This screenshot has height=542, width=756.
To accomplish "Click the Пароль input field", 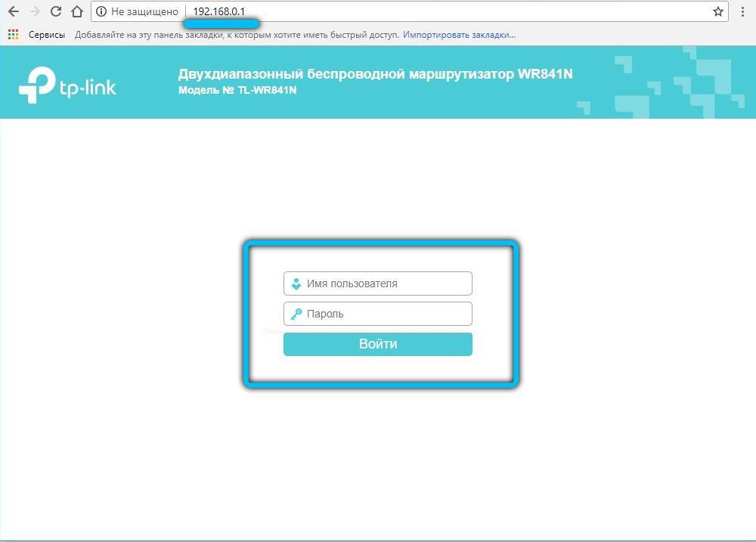I will pyautogui.click(x=378, y=314).
